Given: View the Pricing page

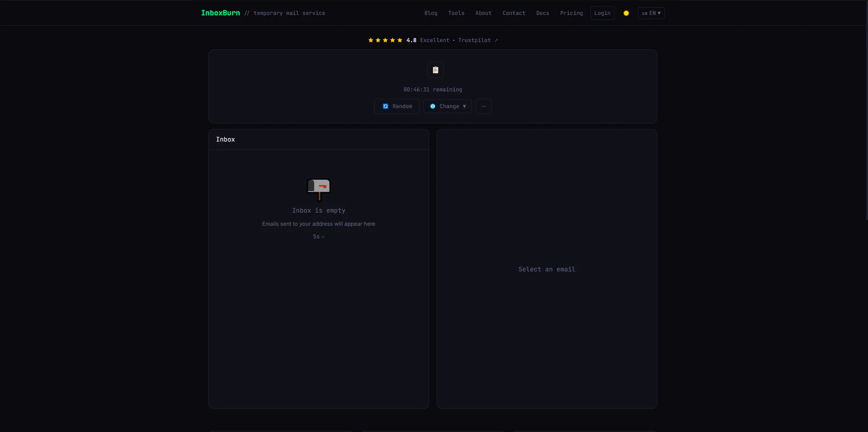Looking at the screenshot, I should coord(571,13).
